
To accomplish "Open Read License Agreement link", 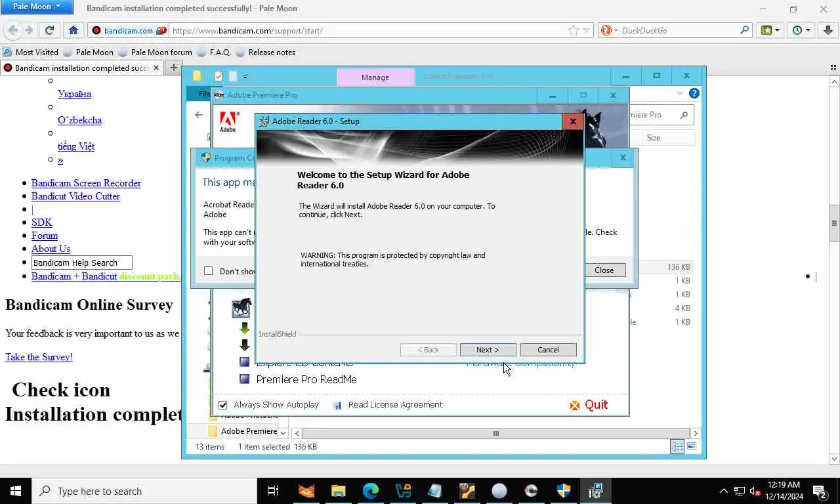I will coord(395,405).
